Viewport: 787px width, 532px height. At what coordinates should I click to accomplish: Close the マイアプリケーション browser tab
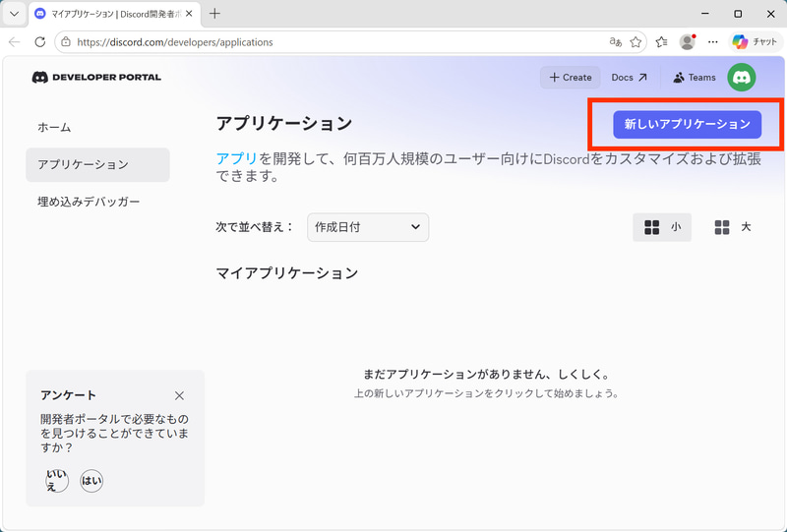pyautogui.click(x=189, y=14)
